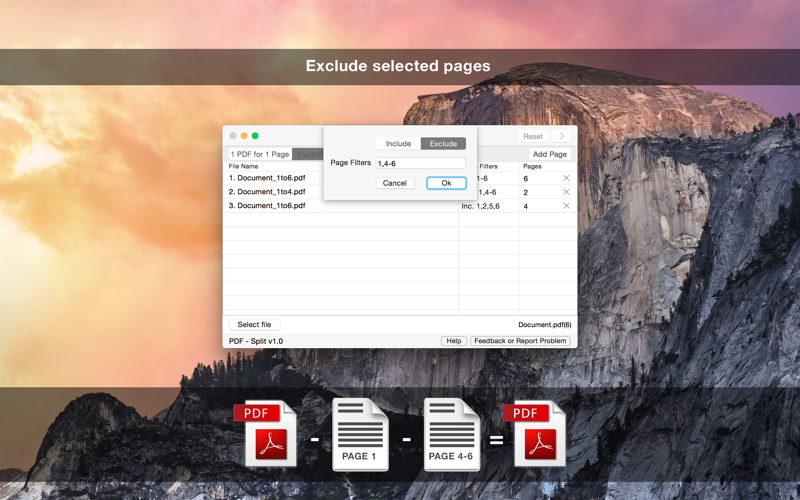Click the Page Filters text field
Screen dimensions: 800x500
pyautogui.click(x=421, y=163)
